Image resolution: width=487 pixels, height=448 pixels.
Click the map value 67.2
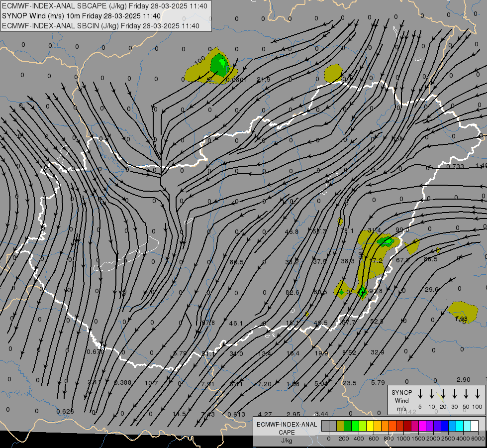pos(403,260)
